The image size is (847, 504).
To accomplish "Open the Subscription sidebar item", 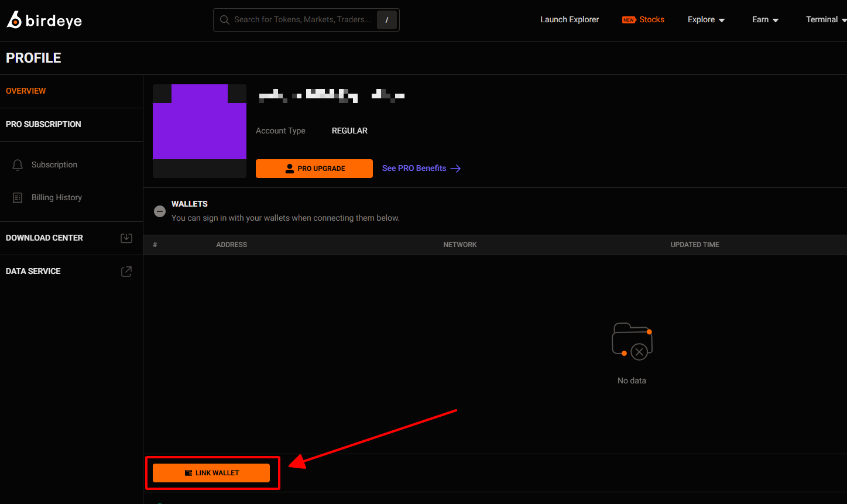I will [54, 165].
